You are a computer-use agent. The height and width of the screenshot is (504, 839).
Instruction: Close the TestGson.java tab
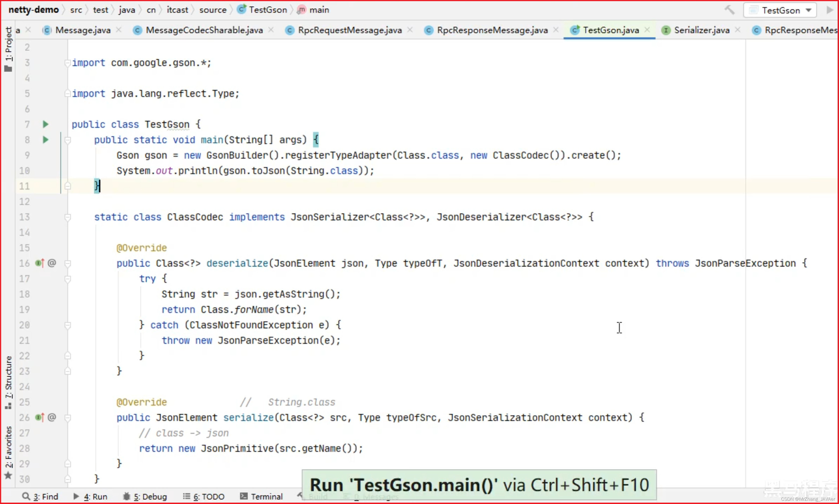coord(647,30)
